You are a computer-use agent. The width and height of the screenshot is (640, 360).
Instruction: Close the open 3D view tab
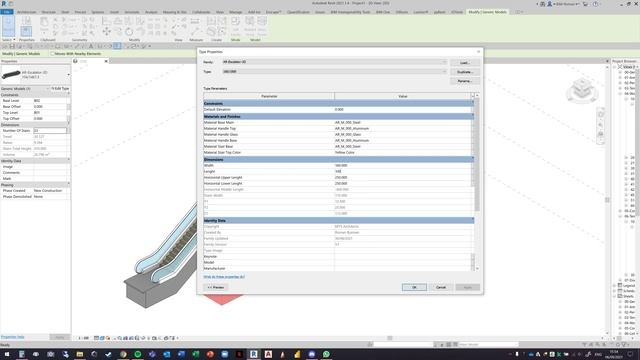click(x=106, y=61)
